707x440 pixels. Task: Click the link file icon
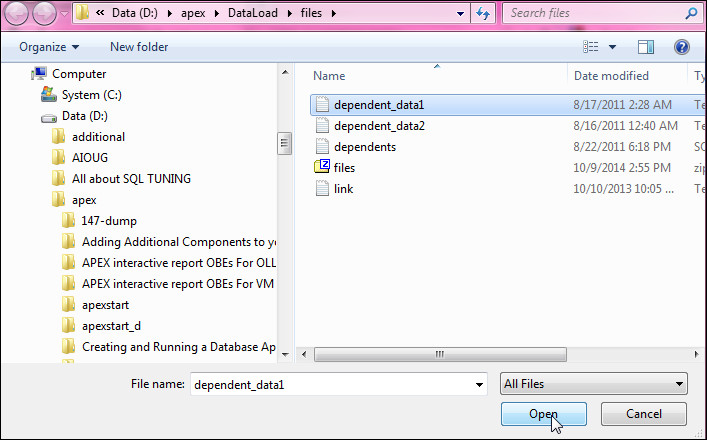pyautogui.click(x=322, y=188)
